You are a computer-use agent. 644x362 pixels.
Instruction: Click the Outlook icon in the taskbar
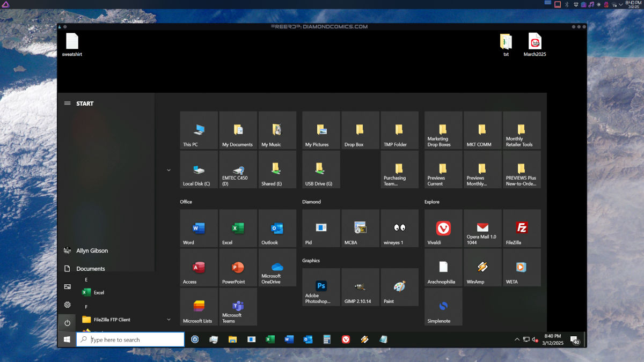coord(308,339)
